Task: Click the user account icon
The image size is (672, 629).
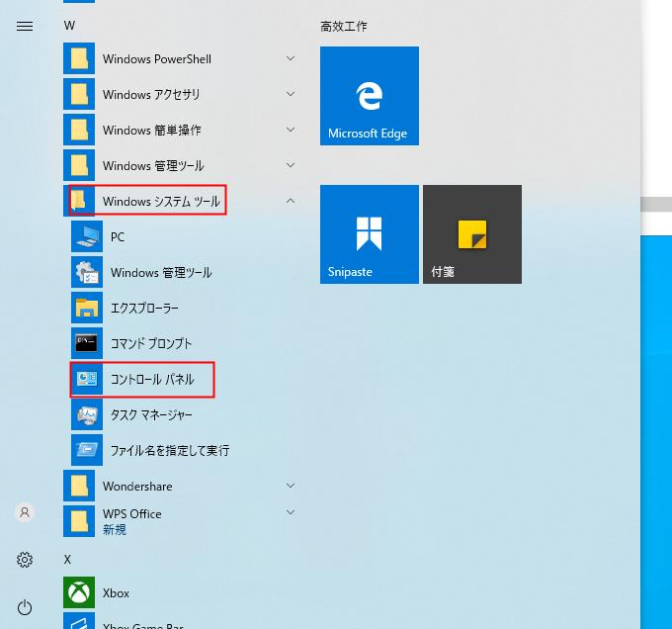Action: (x=25, y=512)
